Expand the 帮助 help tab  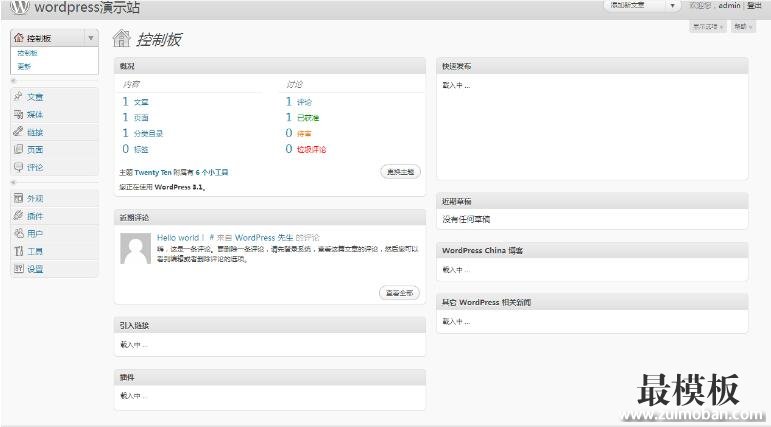tap(742, 27)
